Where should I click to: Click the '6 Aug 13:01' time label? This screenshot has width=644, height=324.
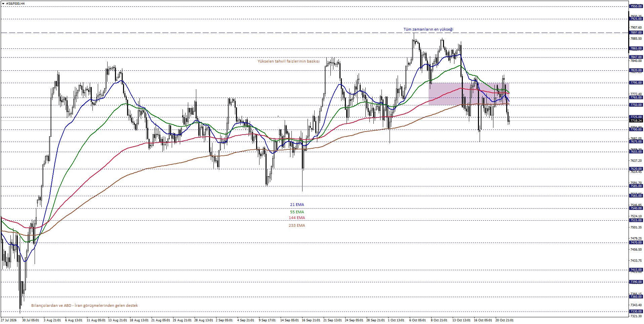74,320
